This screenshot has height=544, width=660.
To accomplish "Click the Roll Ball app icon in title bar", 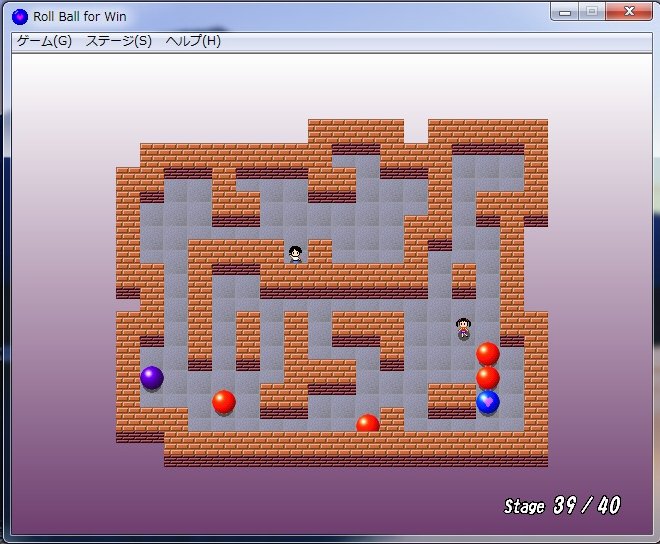I will 20,17.
